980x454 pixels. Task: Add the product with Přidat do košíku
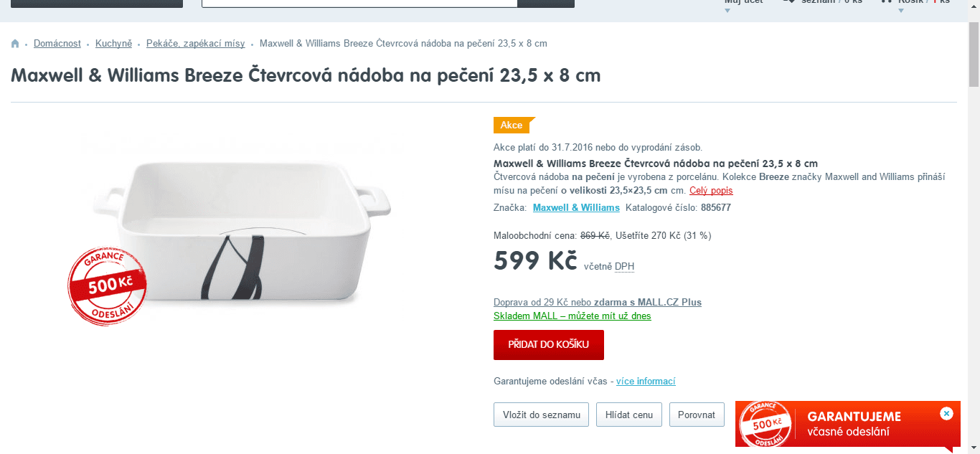point(549,345)
